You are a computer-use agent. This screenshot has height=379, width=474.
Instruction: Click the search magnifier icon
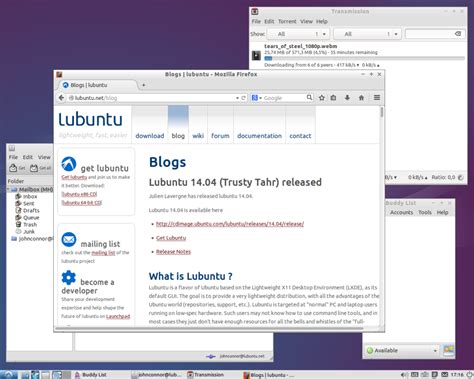(309, 97)
